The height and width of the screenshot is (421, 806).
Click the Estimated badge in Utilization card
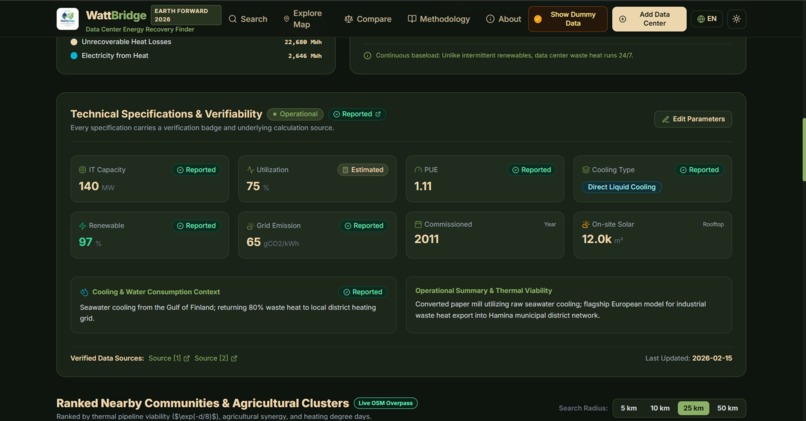click(363, 170)
